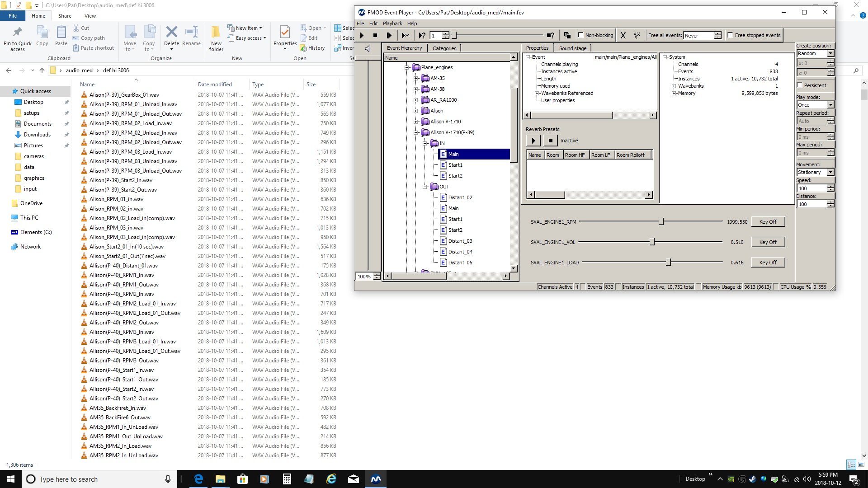Open the FMOD Help menu

[412, 23]
